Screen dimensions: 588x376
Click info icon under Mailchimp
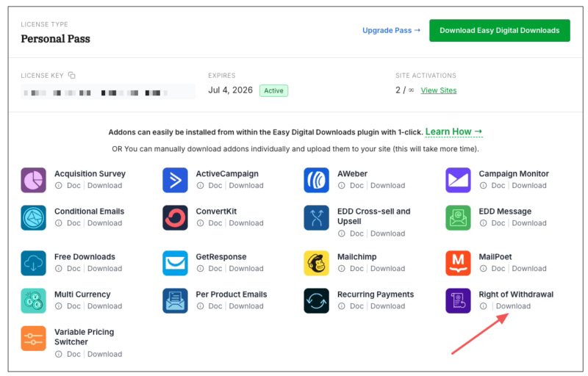[342, 269]
